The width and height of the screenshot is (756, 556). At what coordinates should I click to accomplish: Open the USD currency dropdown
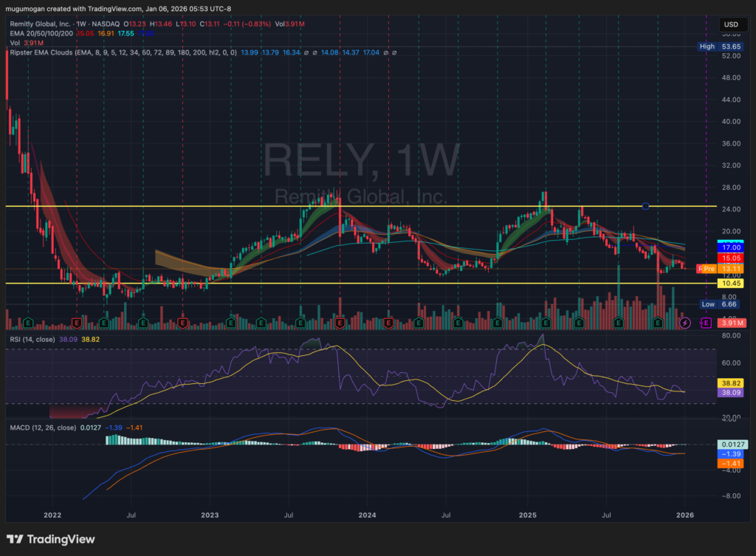tap(732, 24)
